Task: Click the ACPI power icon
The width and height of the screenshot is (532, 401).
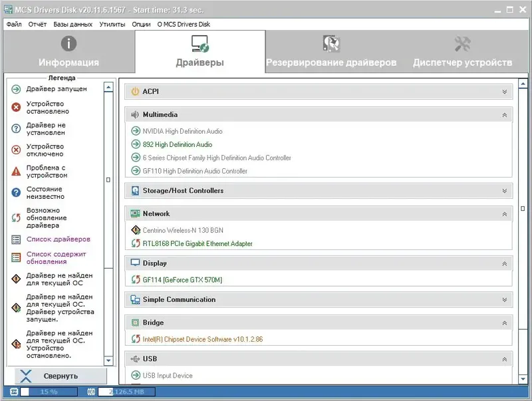Action: 135,91
